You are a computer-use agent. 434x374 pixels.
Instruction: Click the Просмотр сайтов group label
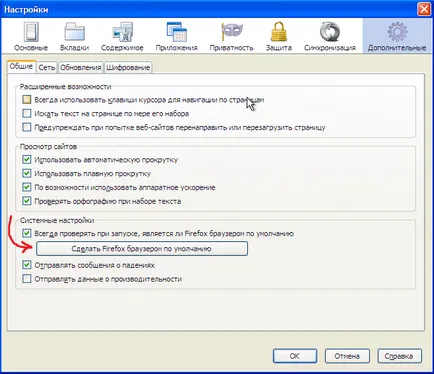pos(48,147)
